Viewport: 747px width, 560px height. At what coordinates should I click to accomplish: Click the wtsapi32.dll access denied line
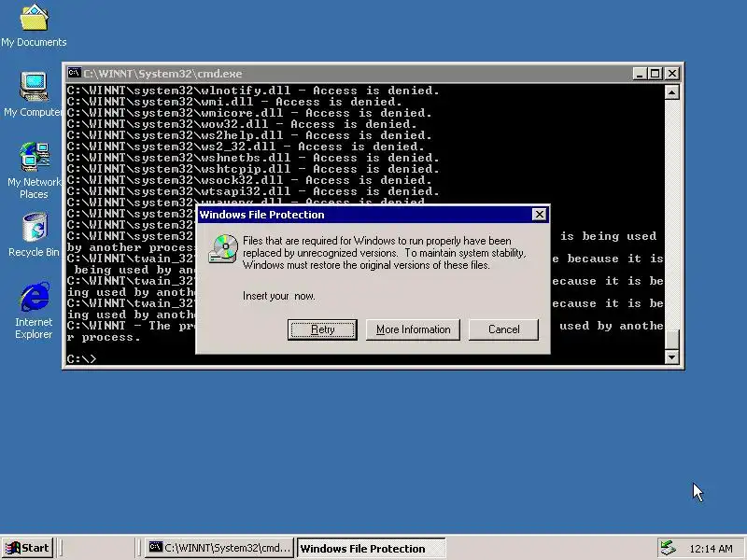pyautogui.click(x=253, y=191)
